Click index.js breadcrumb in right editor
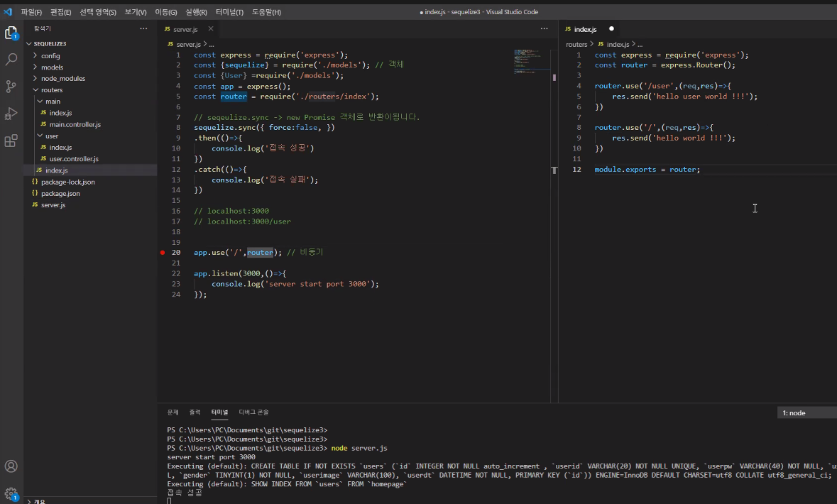The image size is (837, 504). (x=618, y=44)
